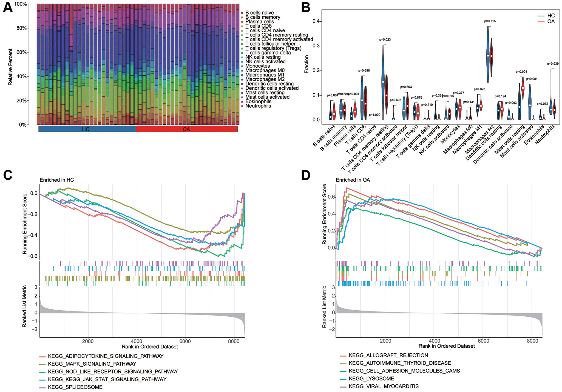Click KEGG_CELL_ADHESION_MOLECULES_CAMS legend entry
Viewport: 562px width, 392px height.
click(x=400, y=371)
